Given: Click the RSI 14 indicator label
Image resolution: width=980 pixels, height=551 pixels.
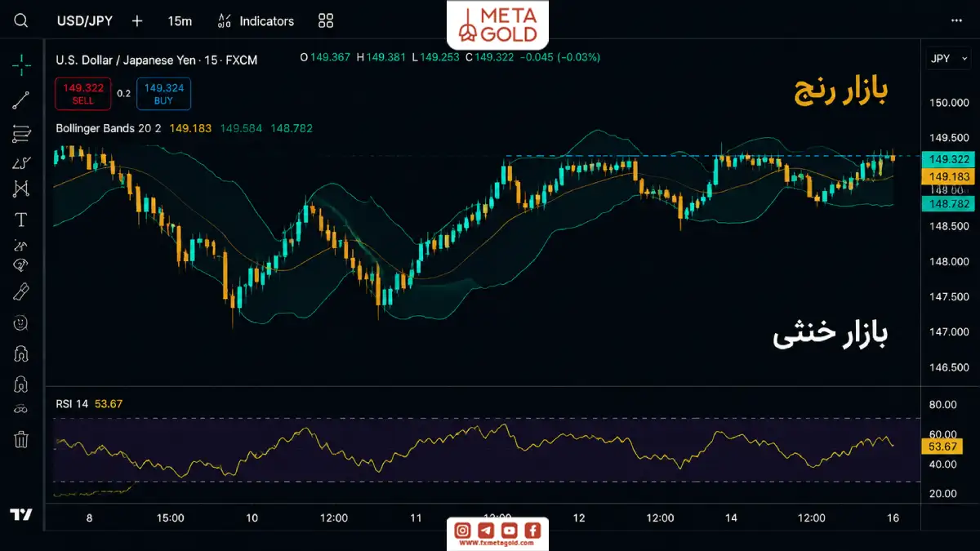Looking at the screenshot, I should point(73,403).
